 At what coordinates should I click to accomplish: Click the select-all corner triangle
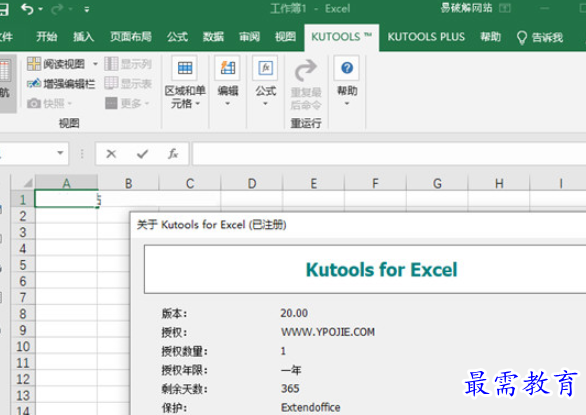(28, 183)
